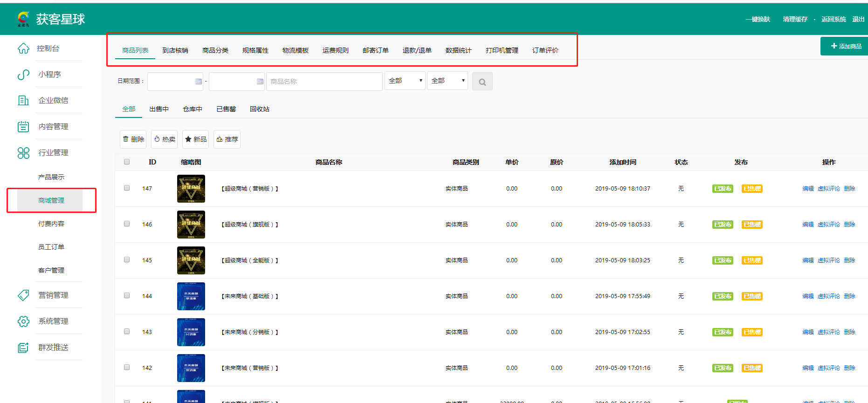
Task: Open start date calendar picker icon
Action: pyautogui.click(x=199, y=82)
